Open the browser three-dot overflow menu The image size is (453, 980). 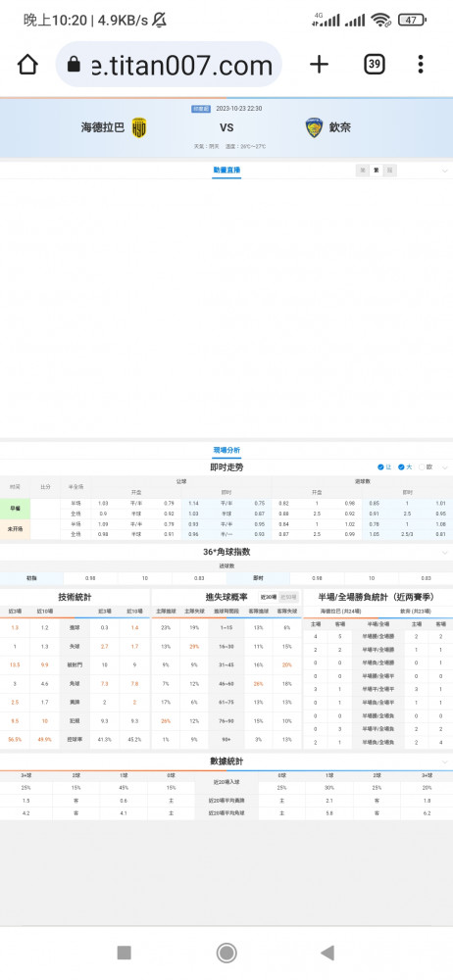[421, 65]
